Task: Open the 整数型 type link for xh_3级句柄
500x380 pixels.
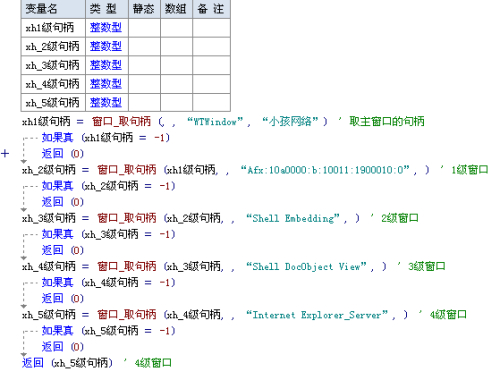Action: (x=106, y=65)
